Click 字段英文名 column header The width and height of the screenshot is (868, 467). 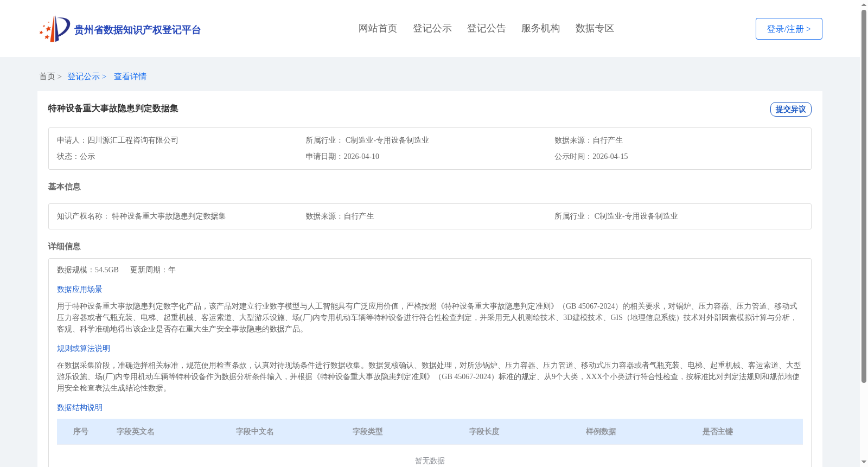click(136, 432)
